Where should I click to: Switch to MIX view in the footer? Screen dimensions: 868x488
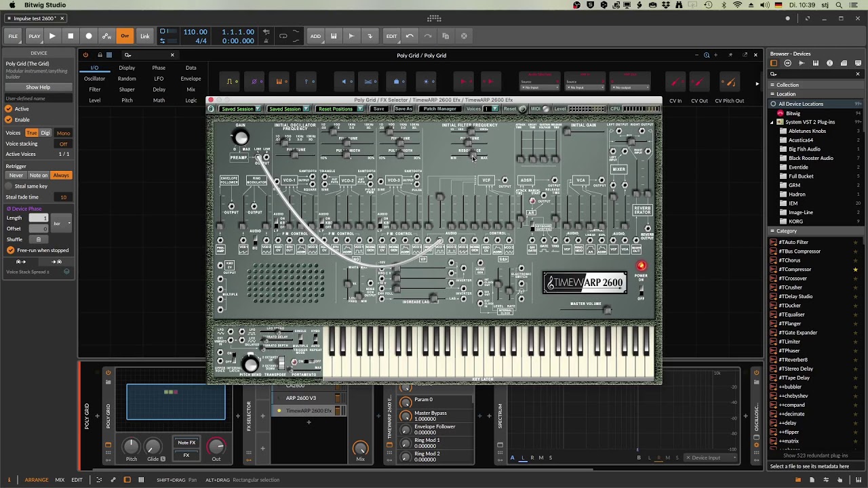(x=60, y=480)
